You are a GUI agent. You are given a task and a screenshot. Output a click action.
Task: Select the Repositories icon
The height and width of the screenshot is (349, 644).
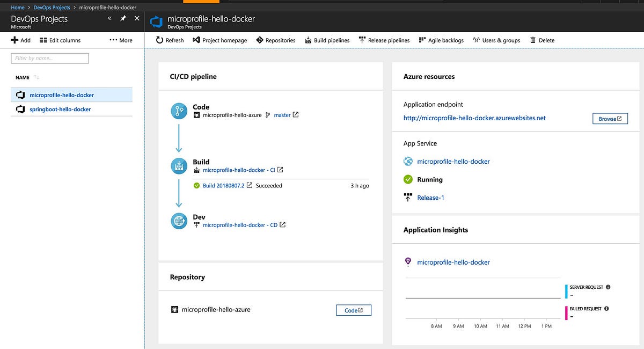(x=259, y=40)
